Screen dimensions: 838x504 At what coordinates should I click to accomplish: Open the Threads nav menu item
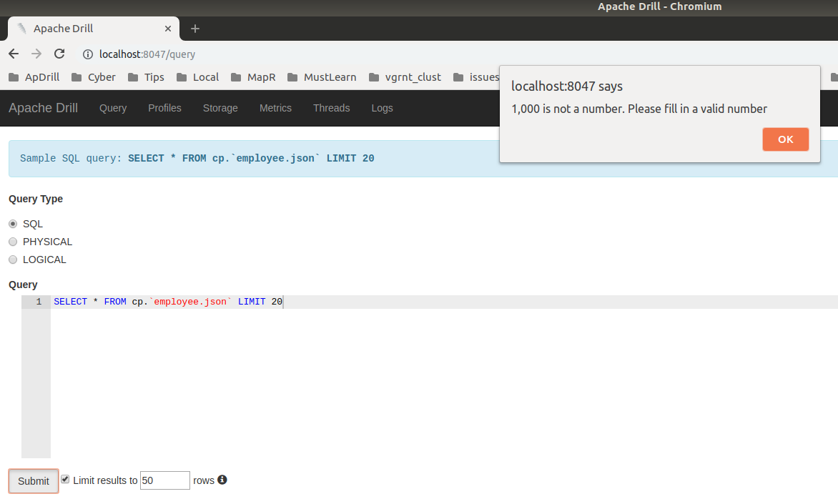click(x=331, y=108)
